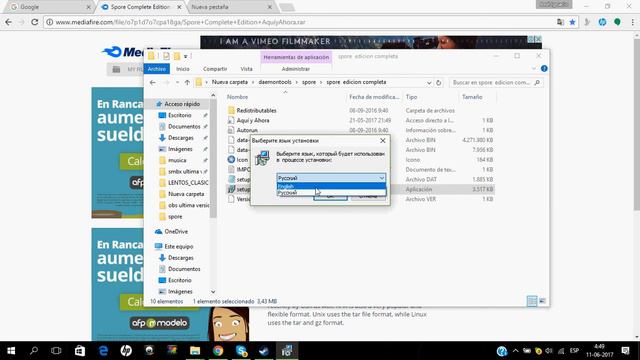The width and height of the screenshot is (640, 360).
Task: Click Explorer up-folder arrow
Action: click(x=187, y=82)
